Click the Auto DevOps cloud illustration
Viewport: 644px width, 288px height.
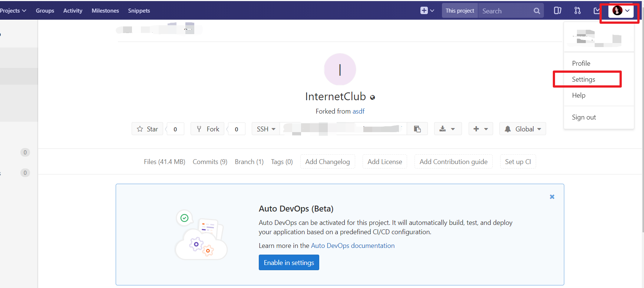201,235
